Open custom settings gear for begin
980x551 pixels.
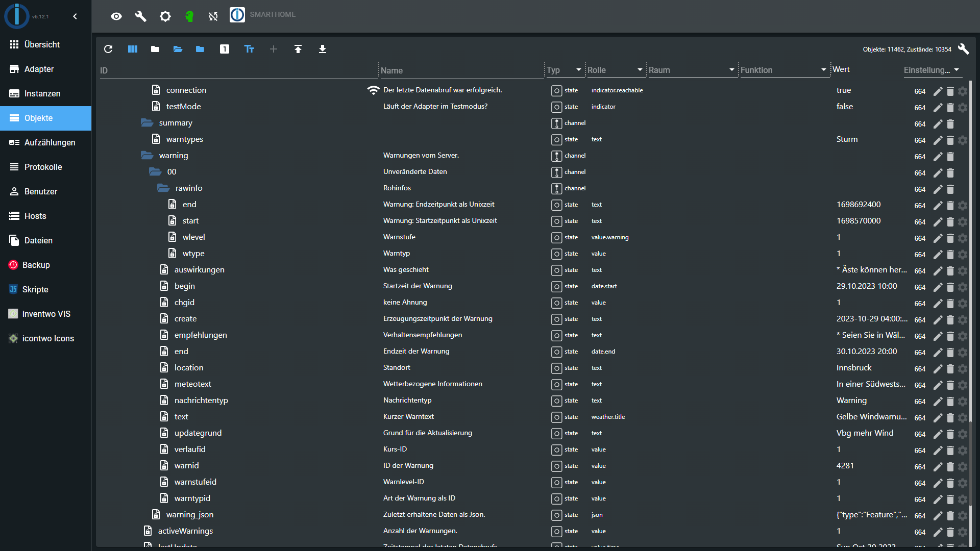pyautogui.click(x=963, y=287)
